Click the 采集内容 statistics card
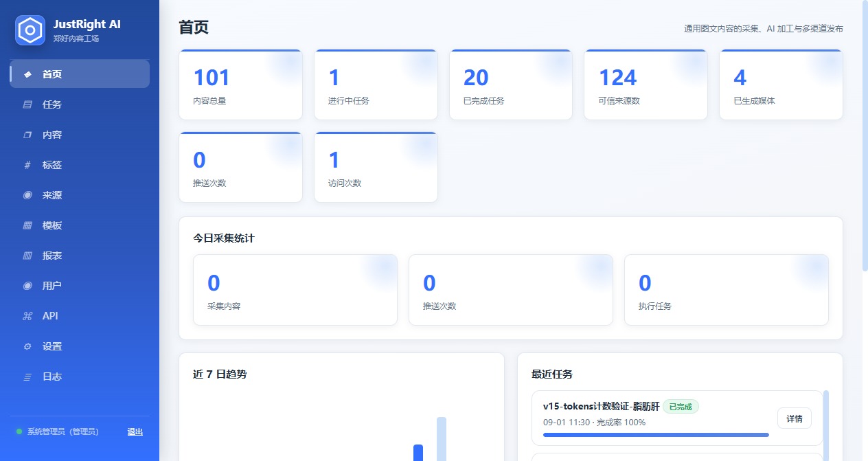Screen dimensions: 868x461 (295, 290)
